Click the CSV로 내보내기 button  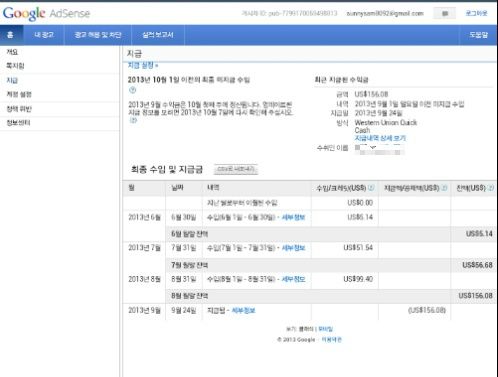[236, 169]
